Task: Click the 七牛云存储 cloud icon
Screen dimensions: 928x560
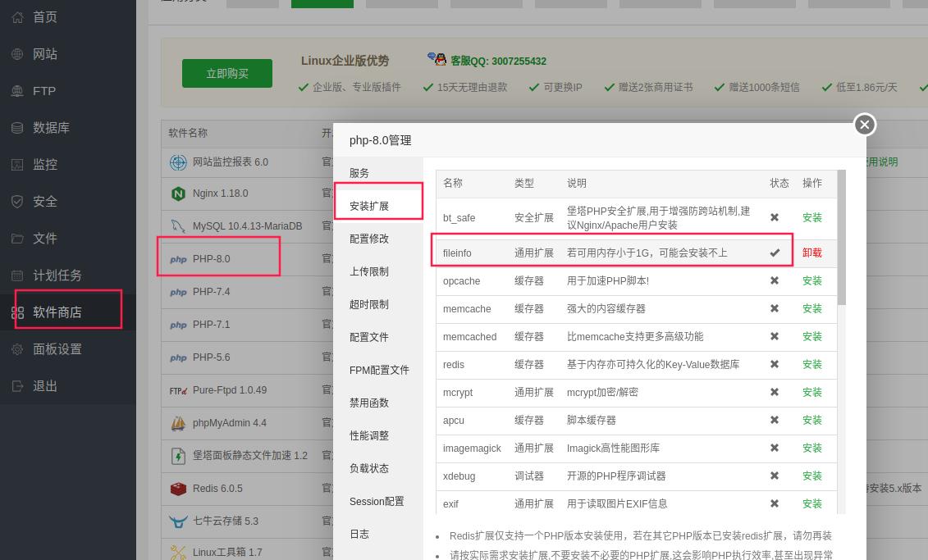Action: (x=178, y=521)
